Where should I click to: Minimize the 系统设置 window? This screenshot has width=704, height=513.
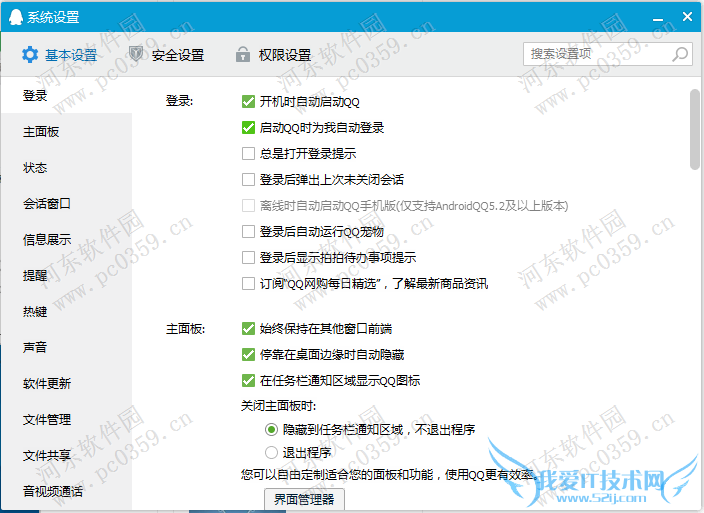pos(658,18)
